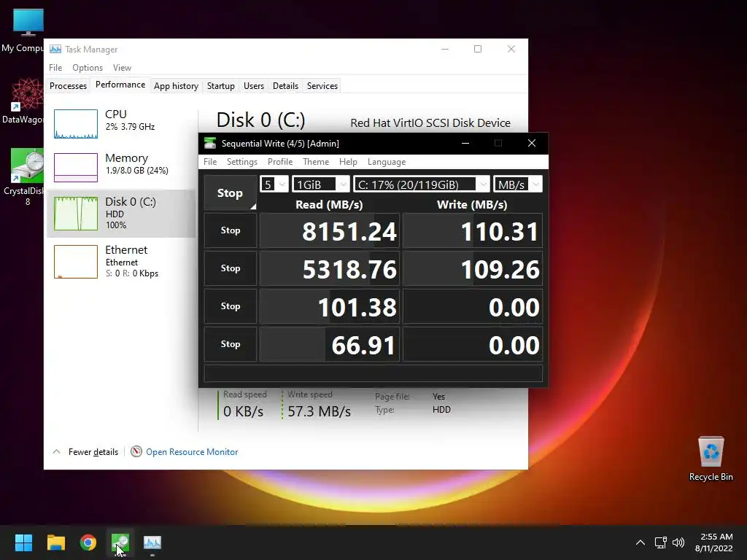Open network status tray icon
The image size is (747, 560).
pos(660,542)
